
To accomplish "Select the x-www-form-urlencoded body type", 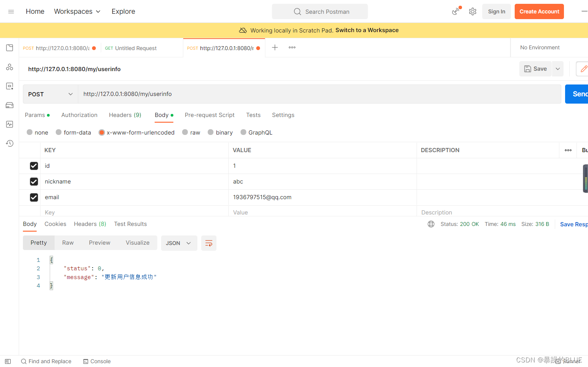I will (136, 132).
